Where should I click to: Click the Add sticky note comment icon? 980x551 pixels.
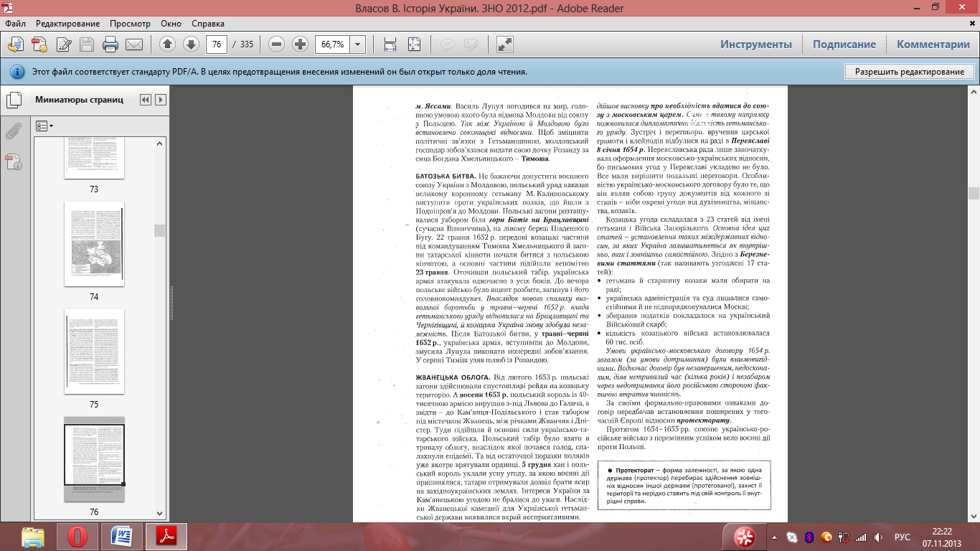(448, 44)
